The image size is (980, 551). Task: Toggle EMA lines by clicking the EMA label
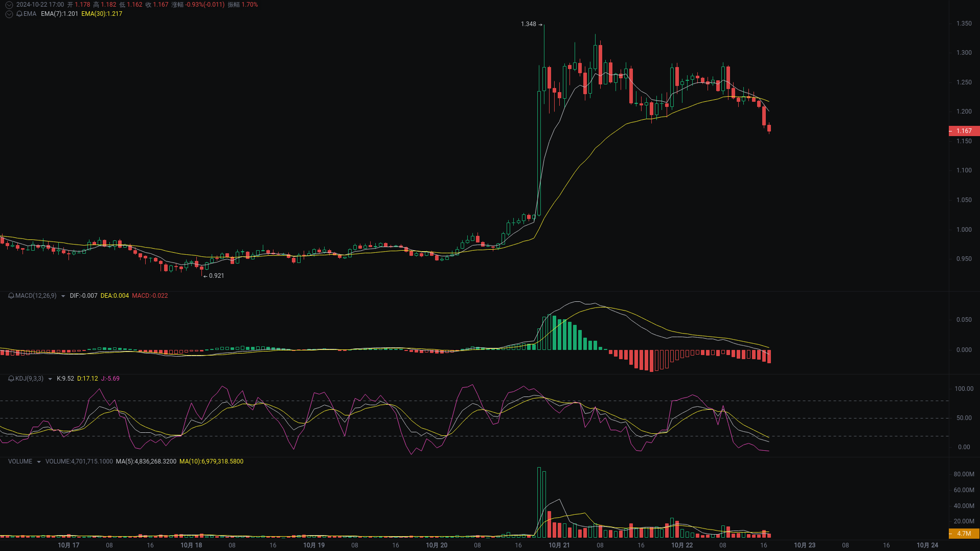pos(30,14)
